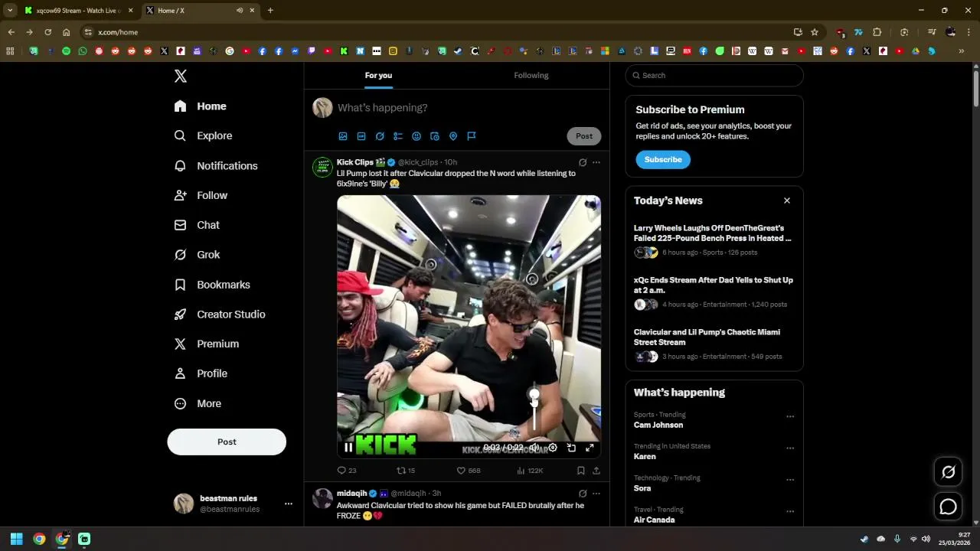Open Profile in the sidebar
980x551 pixels.
201,373
